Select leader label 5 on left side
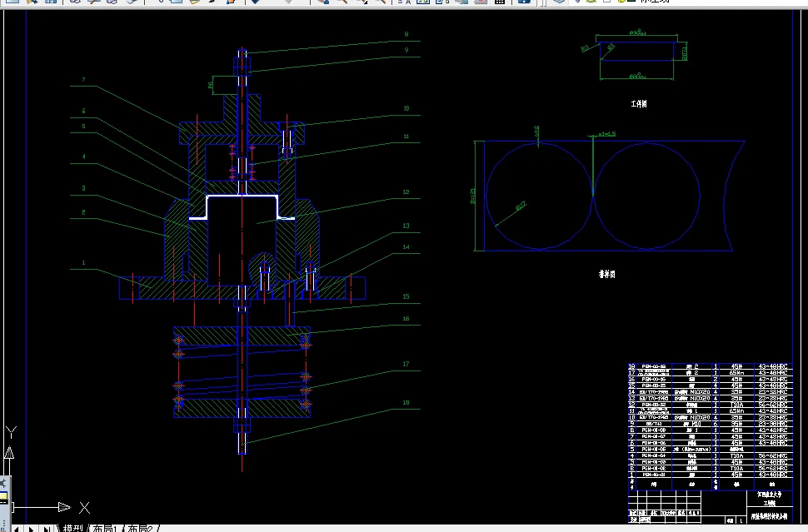Image resolution: width=808 pixels, height=532 pixels. tap(83, 127)
